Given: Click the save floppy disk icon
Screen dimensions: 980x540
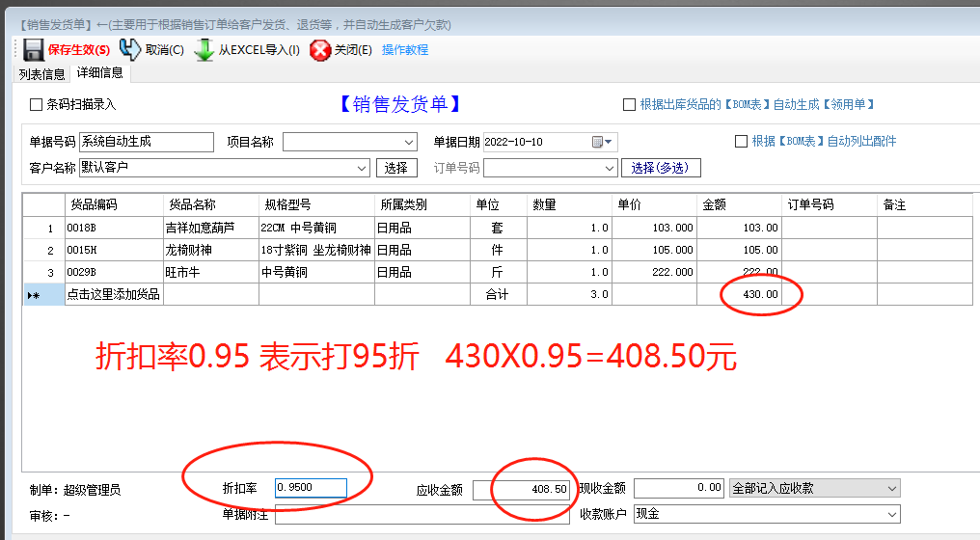Looking at the screenshot, I should (x=34, y=50).
